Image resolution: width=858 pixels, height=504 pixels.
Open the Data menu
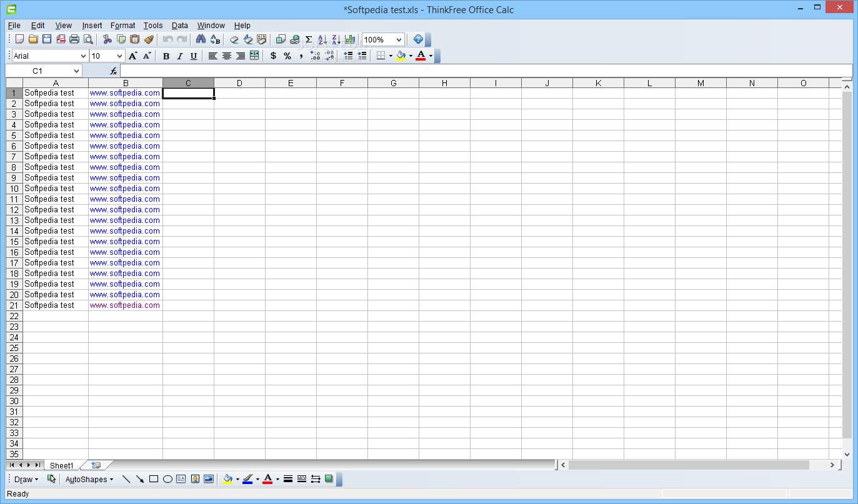click(180, 26)
